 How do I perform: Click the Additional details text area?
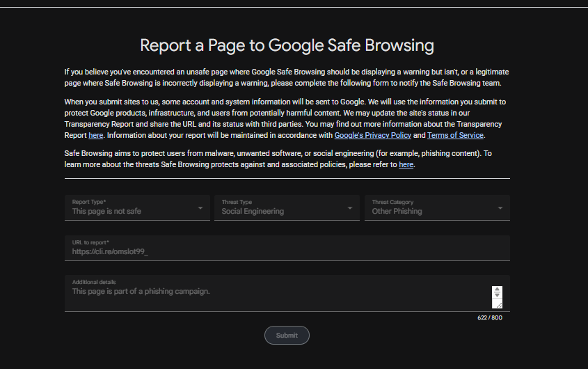pos(287,294)
